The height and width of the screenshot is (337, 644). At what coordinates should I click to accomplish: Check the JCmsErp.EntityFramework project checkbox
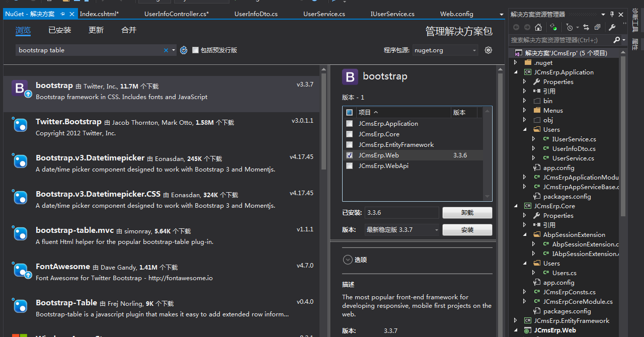(x=350, y=144)
